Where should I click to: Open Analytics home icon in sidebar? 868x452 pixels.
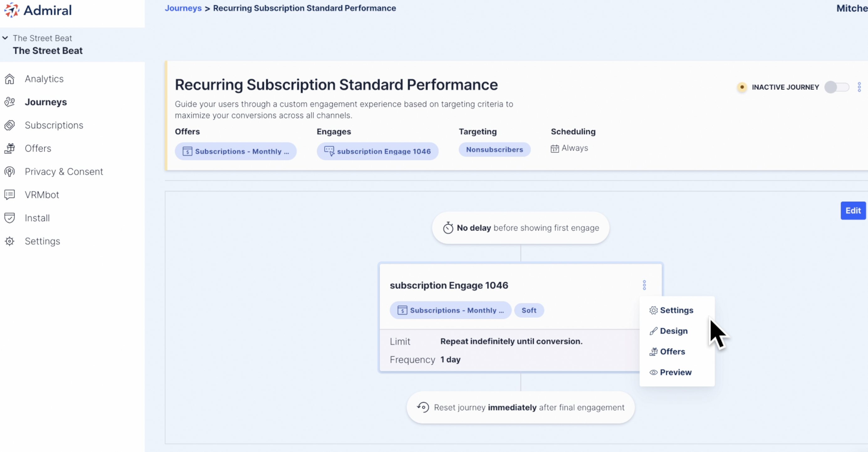pos(9,79)
